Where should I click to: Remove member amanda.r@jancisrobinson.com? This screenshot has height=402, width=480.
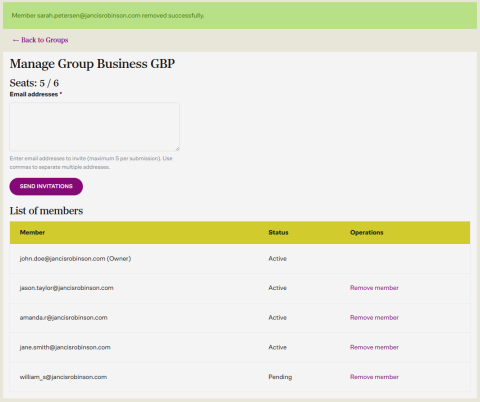374,318
